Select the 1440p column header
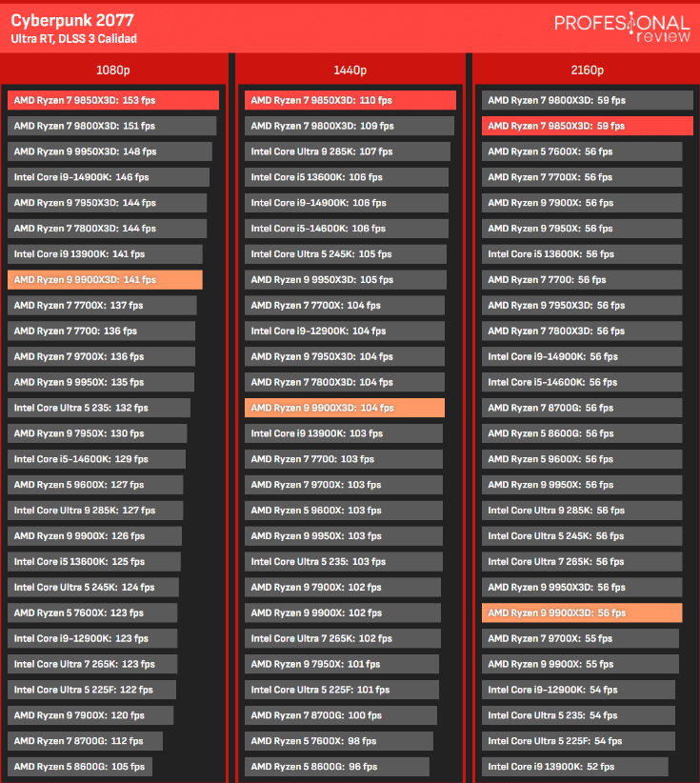 (350, 70)
